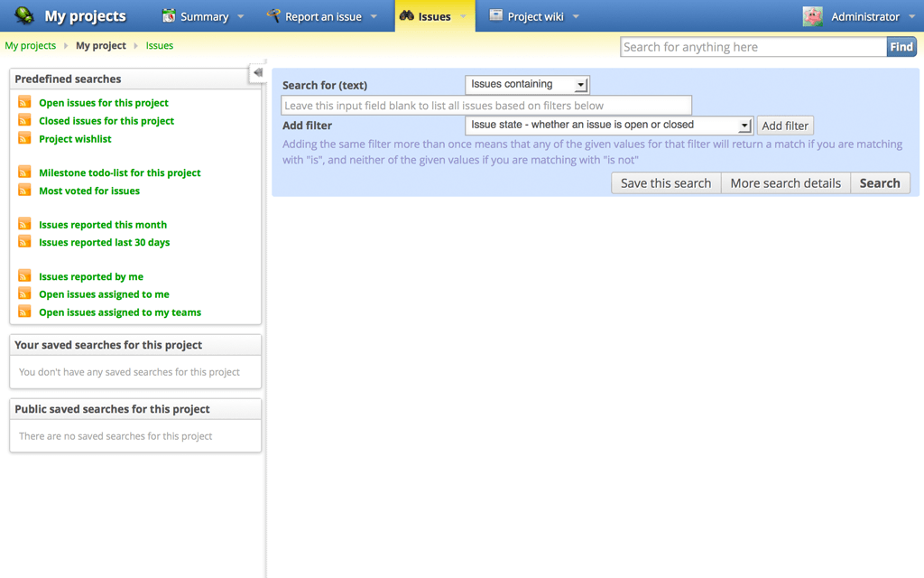Click RSS feed icon next to Project wishlist

click(x=24, y=139)
